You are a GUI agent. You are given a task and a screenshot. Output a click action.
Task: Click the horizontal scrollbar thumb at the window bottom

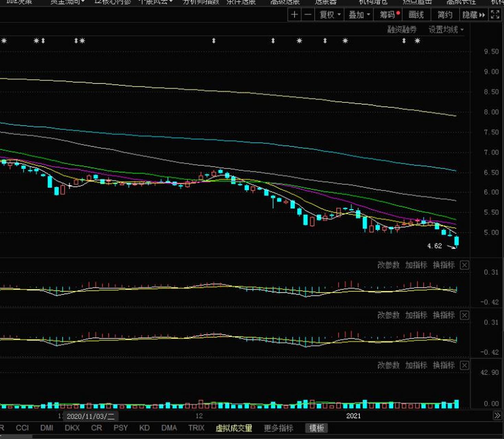click(x=16, y=437)
